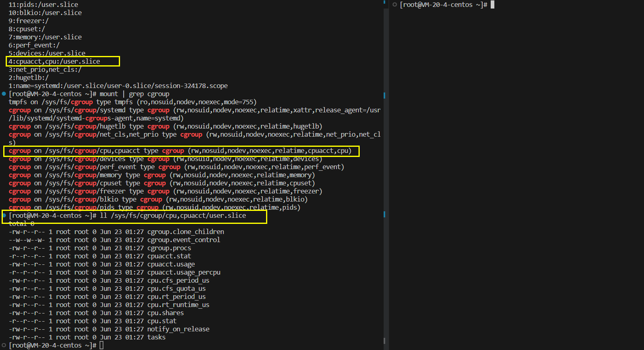Click the 'notify_on_release' file name

click(x=178, y=329)
